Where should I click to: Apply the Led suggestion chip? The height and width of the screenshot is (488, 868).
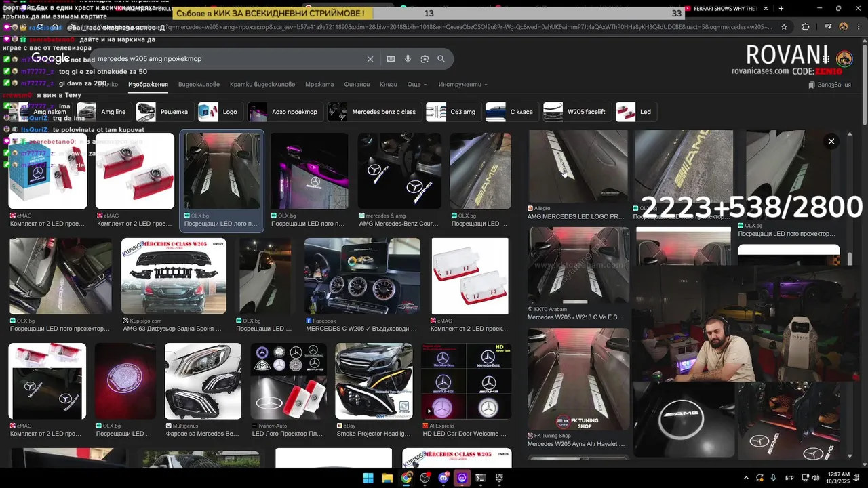pyautogui.click(x=636, y=112)
